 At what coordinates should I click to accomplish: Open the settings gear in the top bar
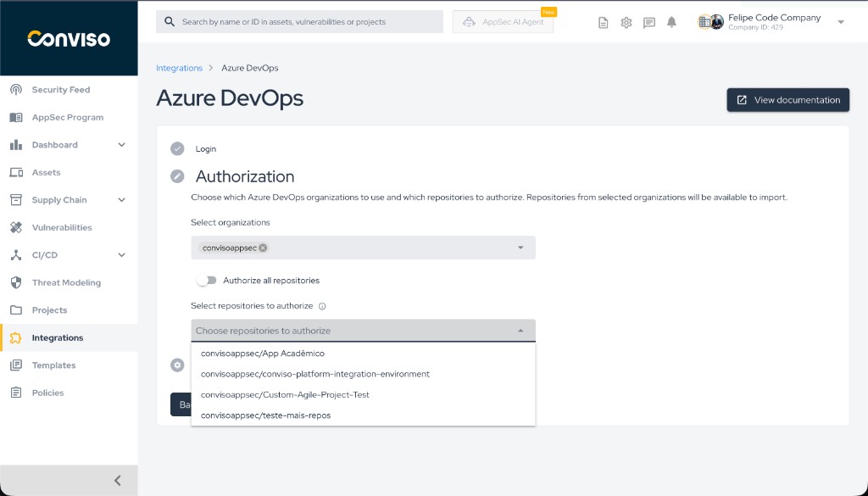(626, 22)
